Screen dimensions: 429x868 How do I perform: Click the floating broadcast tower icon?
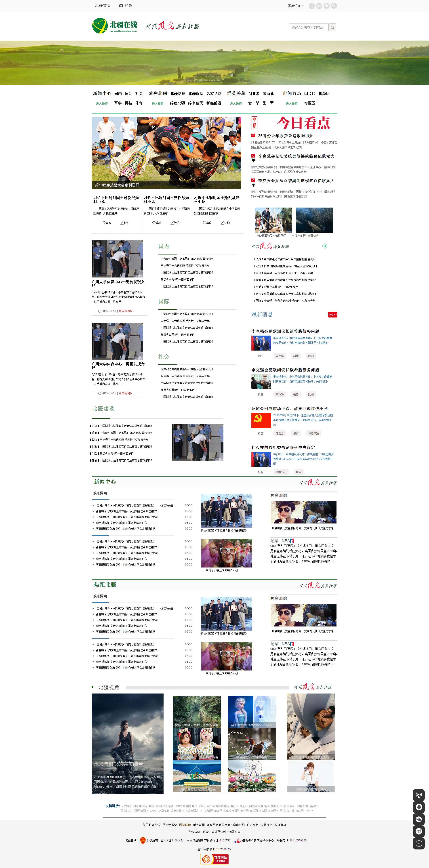pyautogui.click(x=418, y=795)
